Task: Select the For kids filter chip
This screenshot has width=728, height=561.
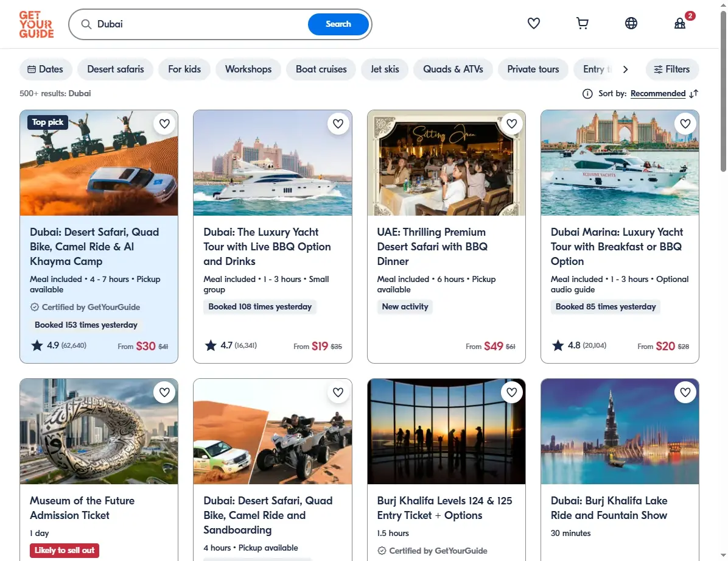Action: pos(184,69)
